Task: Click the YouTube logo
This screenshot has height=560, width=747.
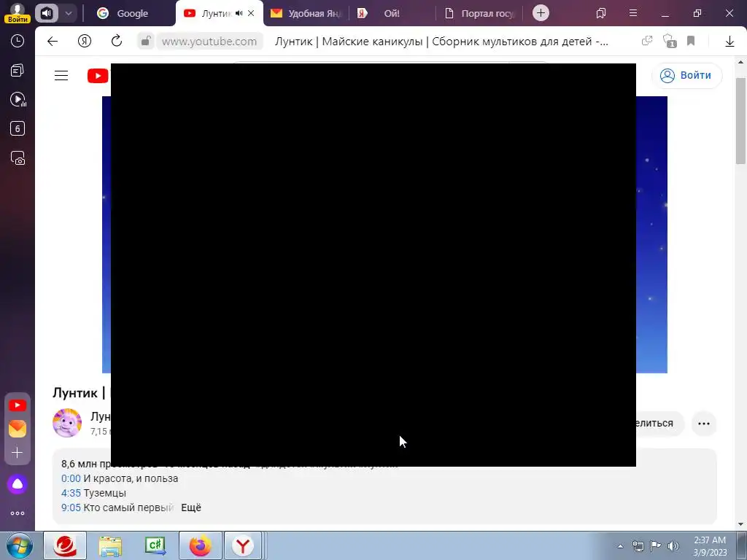Action: (x=98, y=76)
